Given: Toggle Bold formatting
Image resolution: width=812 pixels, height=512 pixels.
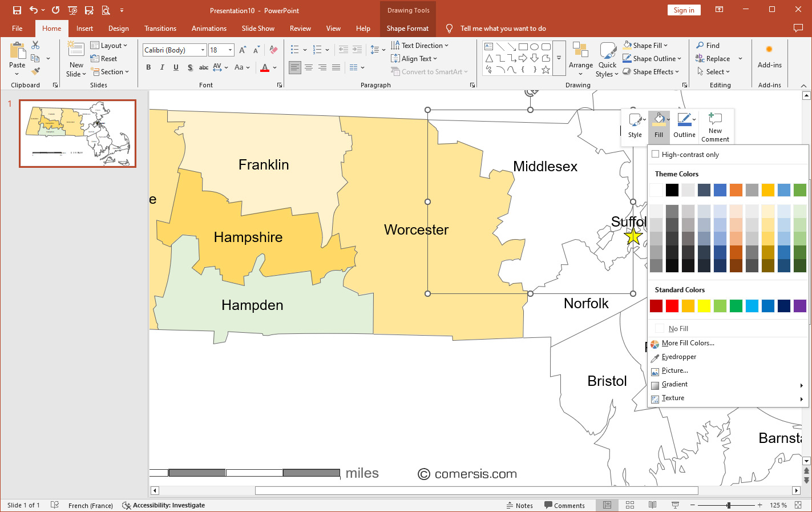Looking at the screenshot, I should tap(148, 67).
